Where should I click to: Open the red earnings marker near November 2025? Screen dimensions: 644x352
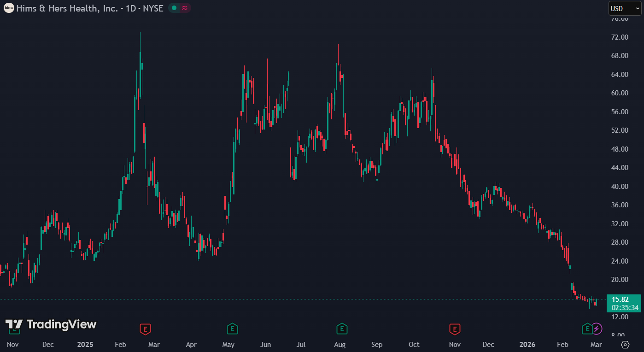coord(455,329)
